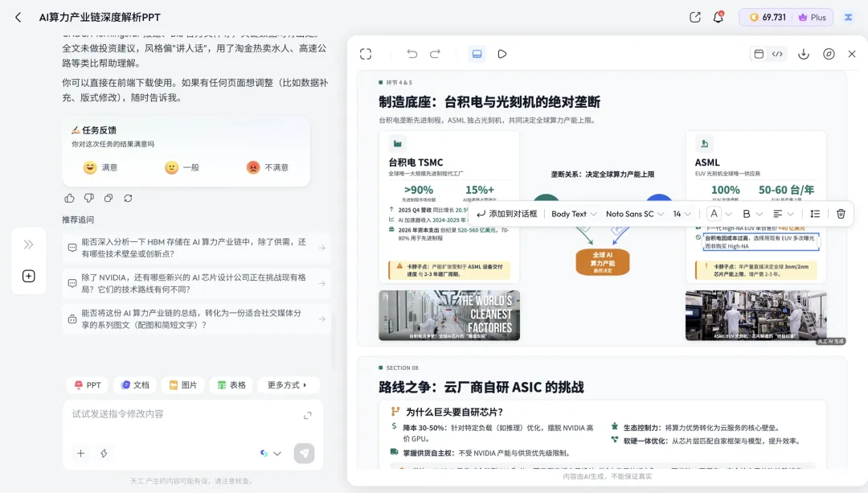Select the NVIDIA 新兴 AI 芯片 follow-up question
The image size is (868, 493).
coord(197,283)
